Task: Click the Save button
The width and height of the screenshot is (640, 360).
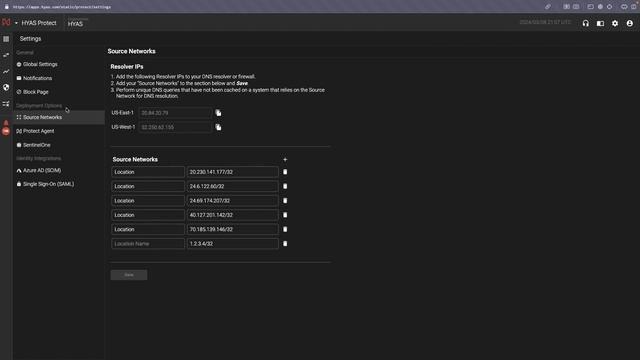Action: coord(129,275)
